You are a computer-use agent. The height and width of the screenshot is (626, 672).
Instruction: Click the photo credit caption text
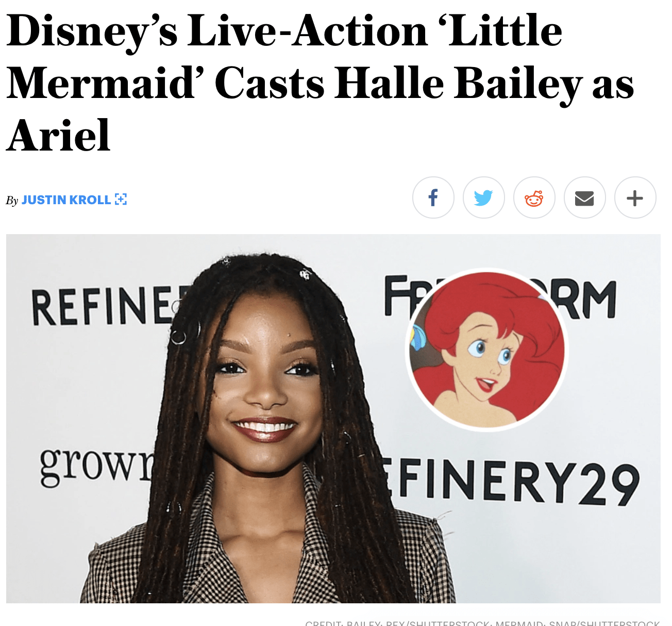tap(482, 623)
